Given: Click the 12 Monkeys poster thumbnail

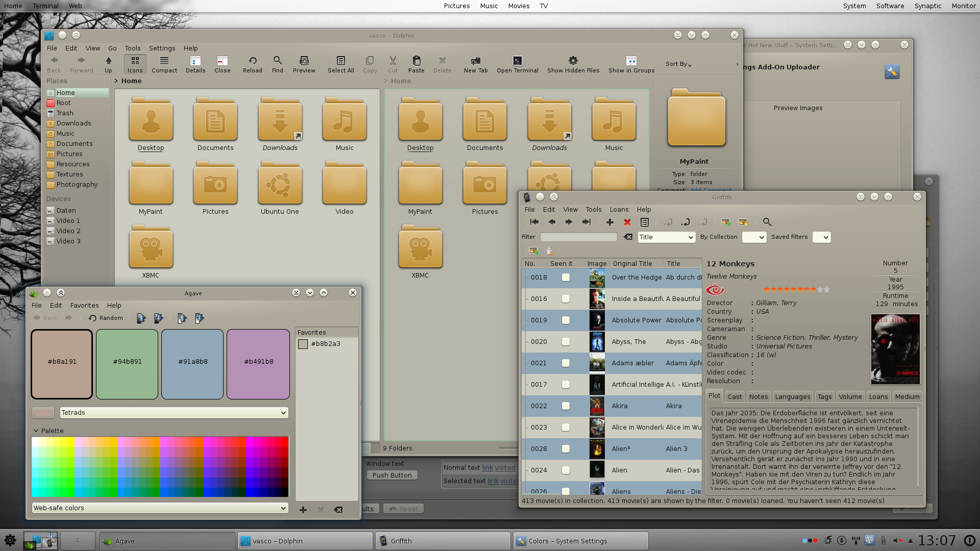Looking at the screenshot, I should click(895, 349).
